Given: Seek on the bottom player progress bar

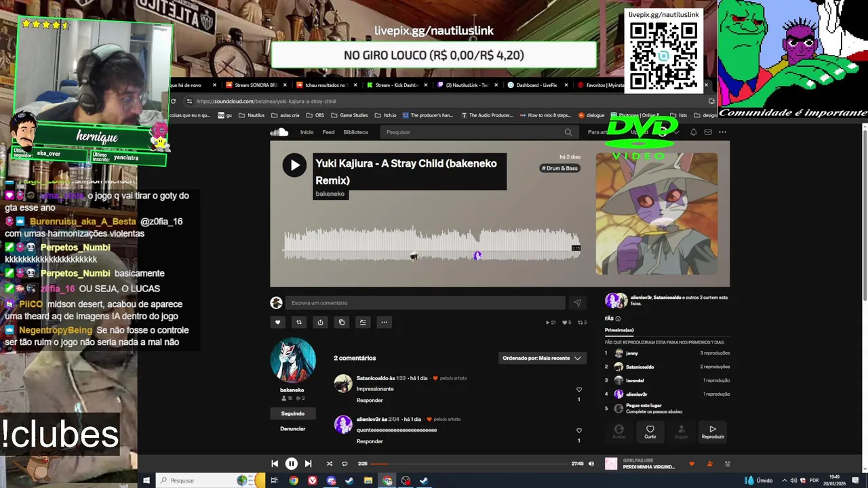Looking at the screenshot, I should [469, 464].
